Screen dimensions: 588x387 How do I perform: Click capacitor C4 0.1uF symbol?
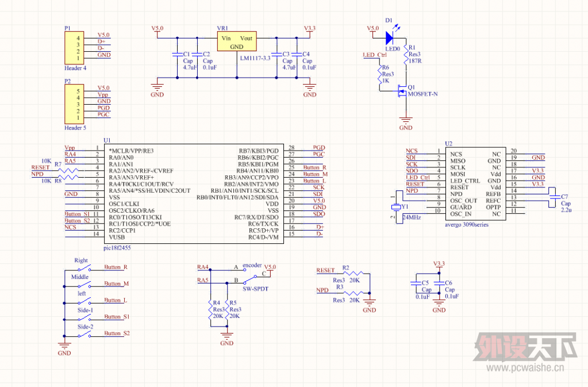coord(297,55)
